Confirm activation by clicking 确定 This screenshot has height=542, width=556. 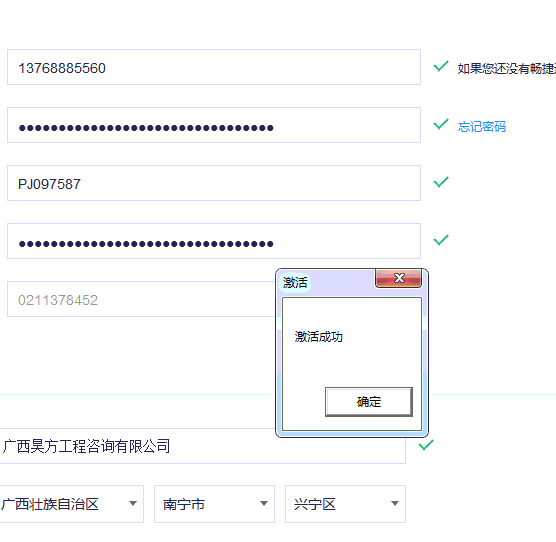(x=369, y=402)
